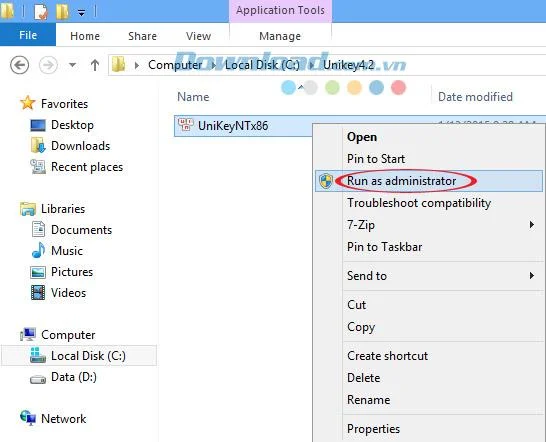
Task: Go up one folder level
Action: 95,65
